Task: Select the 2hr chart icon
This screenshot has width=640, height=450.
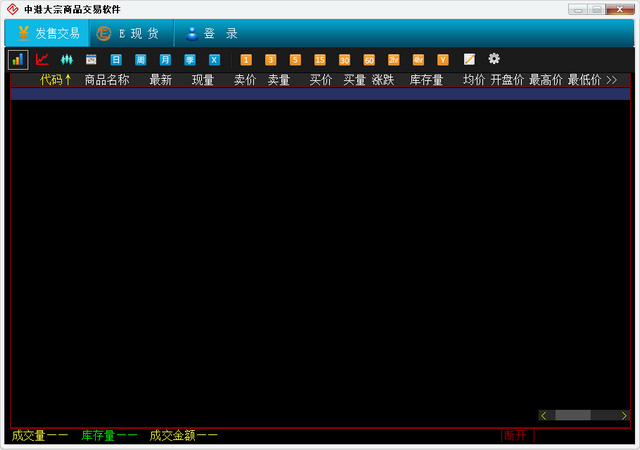Action: (393, 60)
